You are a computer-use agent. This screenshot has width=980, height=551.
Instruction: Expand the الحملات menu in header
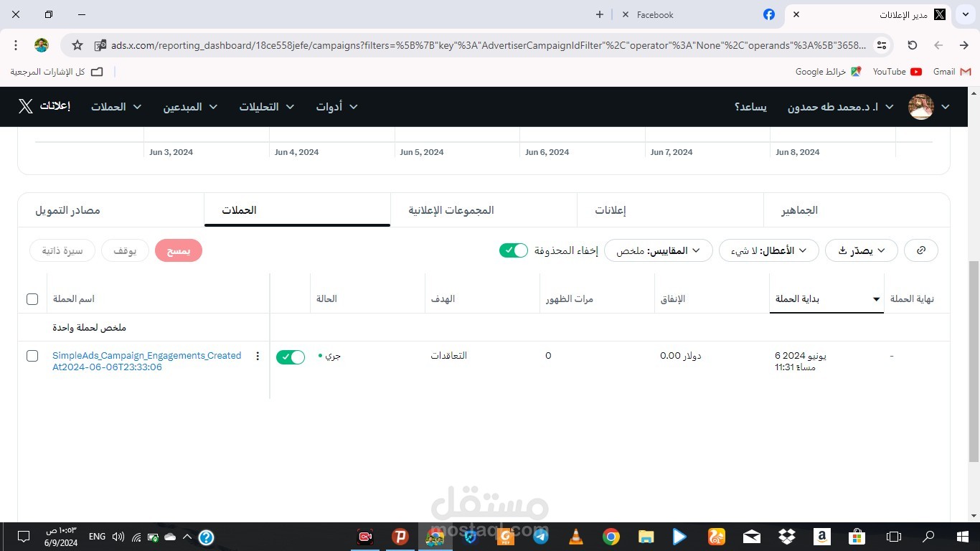click(x=116, y=107)
